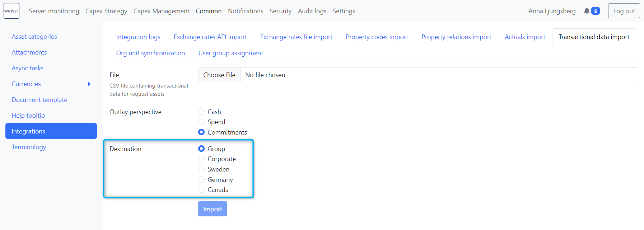This screenshot has width=644, height=230.
Task: Open Capex Management in the top navigation
Action: [x=162, y=11]
